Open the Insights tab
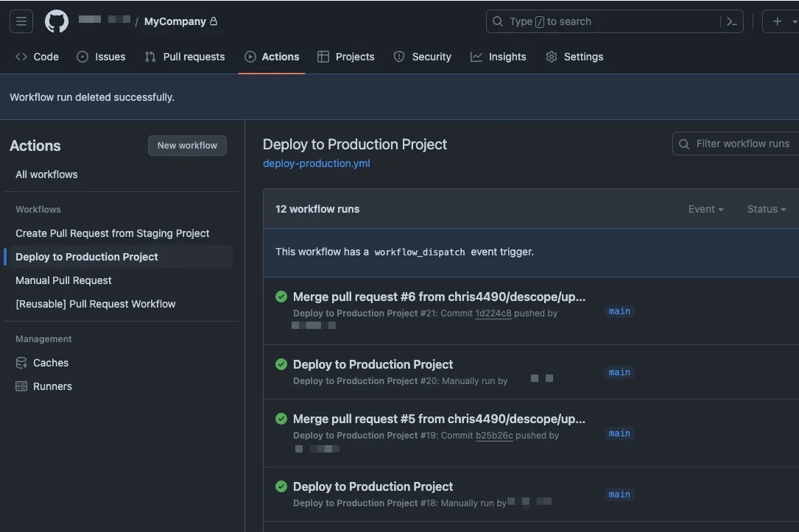Viewport: 799px width, 532px height. [498, 57]
